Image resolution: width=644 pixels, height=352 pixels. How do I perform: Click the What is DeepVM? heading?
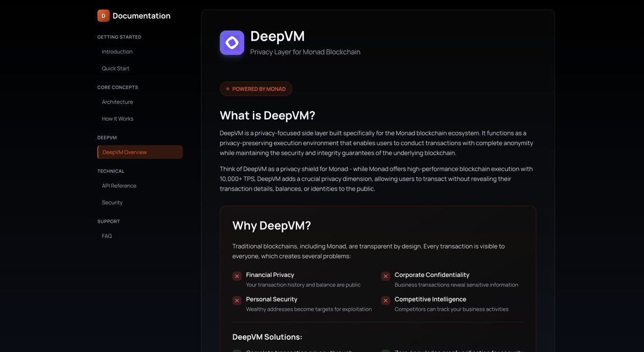267,116
